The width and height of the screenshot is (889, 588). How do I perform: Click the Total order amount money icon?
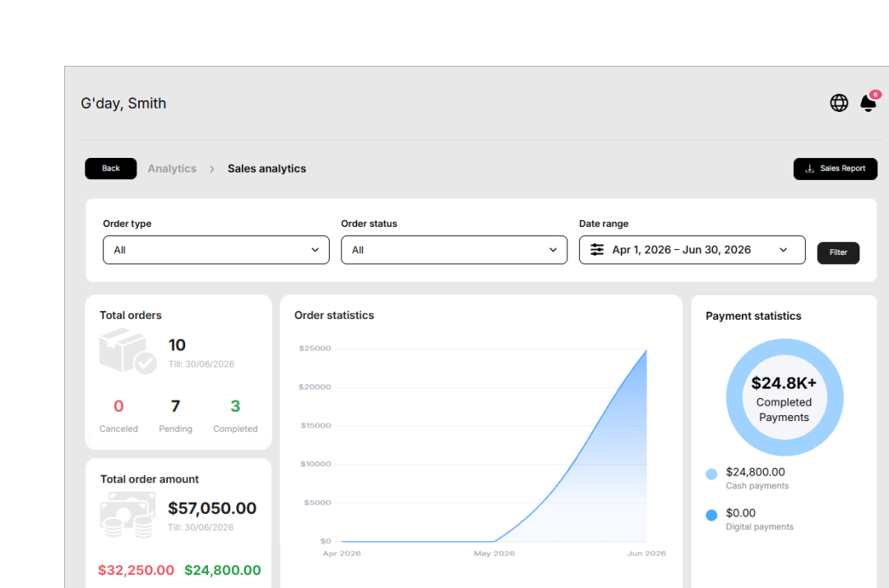(x=127, y=515)
